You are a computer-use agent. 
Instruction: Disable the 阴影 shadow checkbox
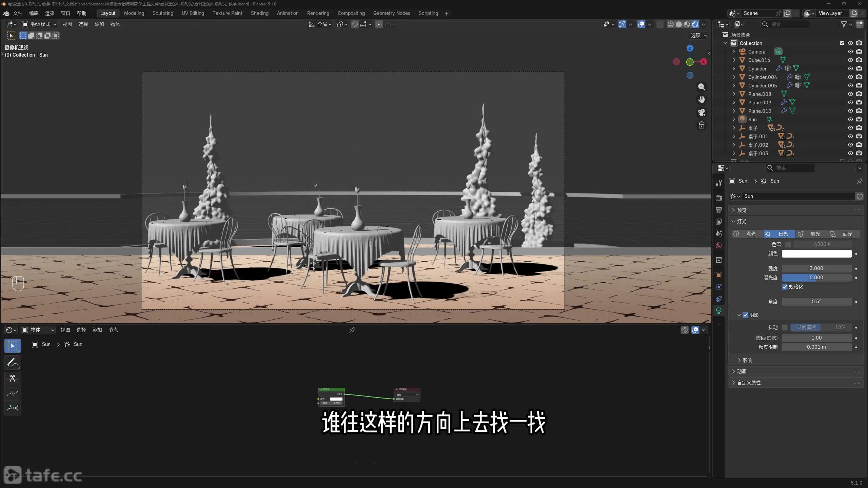tap(745, 315)
